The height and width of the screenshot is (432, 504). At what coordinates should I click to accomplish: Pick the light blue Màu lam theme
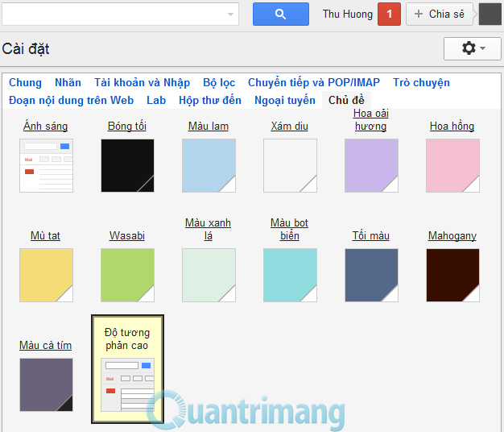pyautogui.click(x=209, y=165)
